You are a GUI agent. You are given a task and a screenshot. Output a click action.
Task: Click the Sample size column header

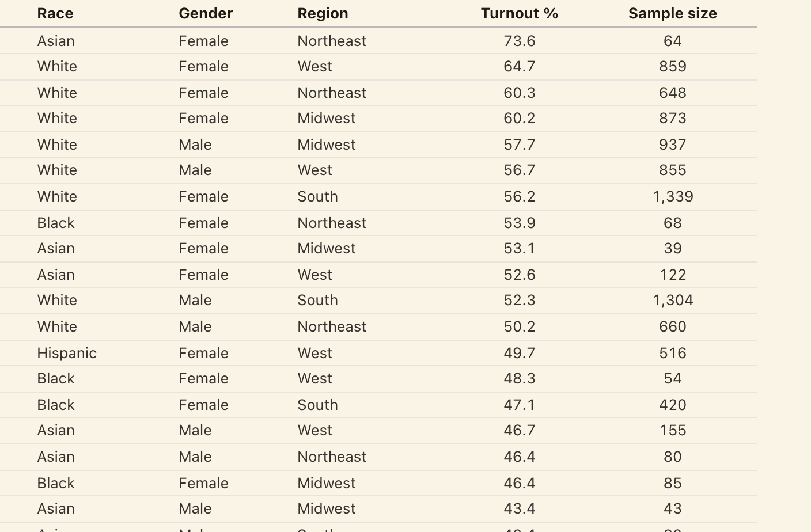673,13
